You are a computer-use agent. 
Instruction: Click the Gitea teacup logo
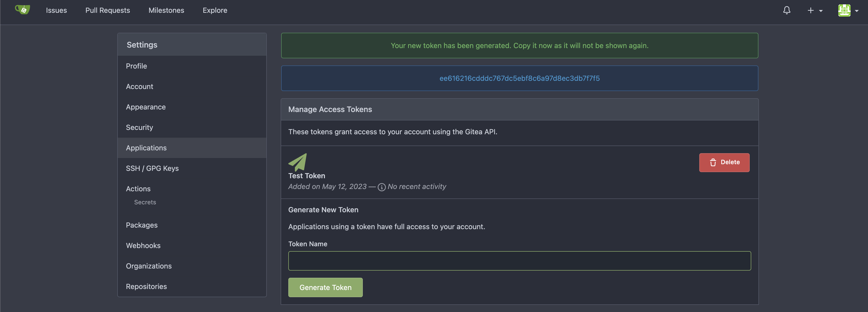click(x=22, y=10)
